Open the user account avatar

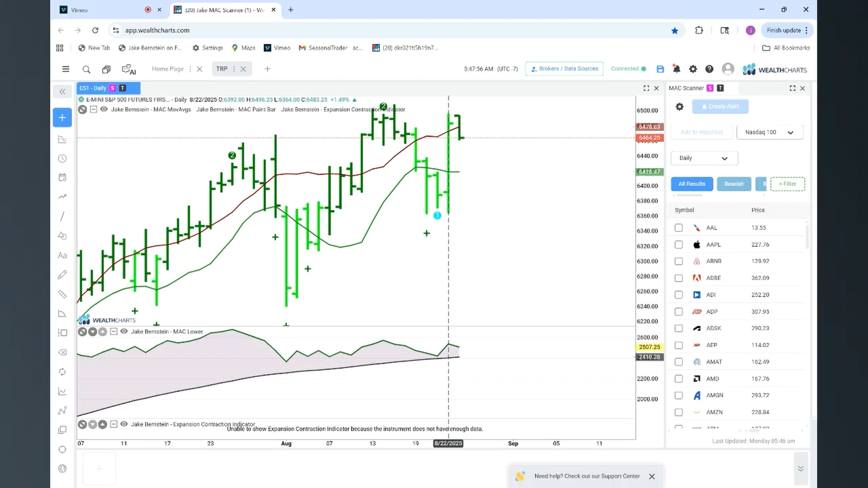[728, 69]
